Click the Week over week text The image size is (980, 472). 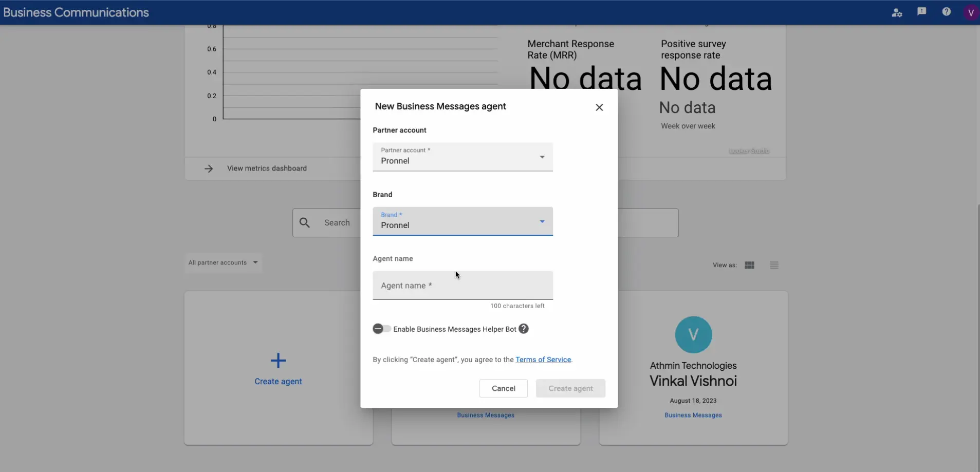688,126
